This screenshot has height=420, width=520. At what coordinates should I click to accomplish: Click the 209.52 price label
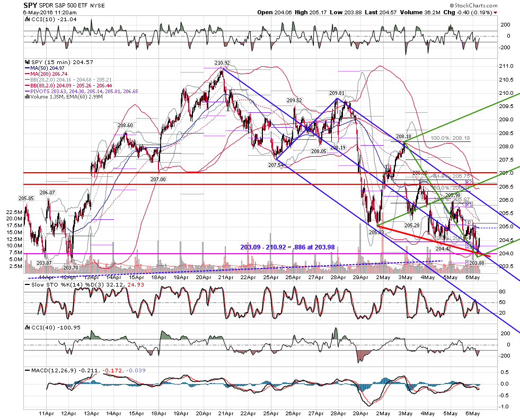pyautogui.click(x=295, y=100)
